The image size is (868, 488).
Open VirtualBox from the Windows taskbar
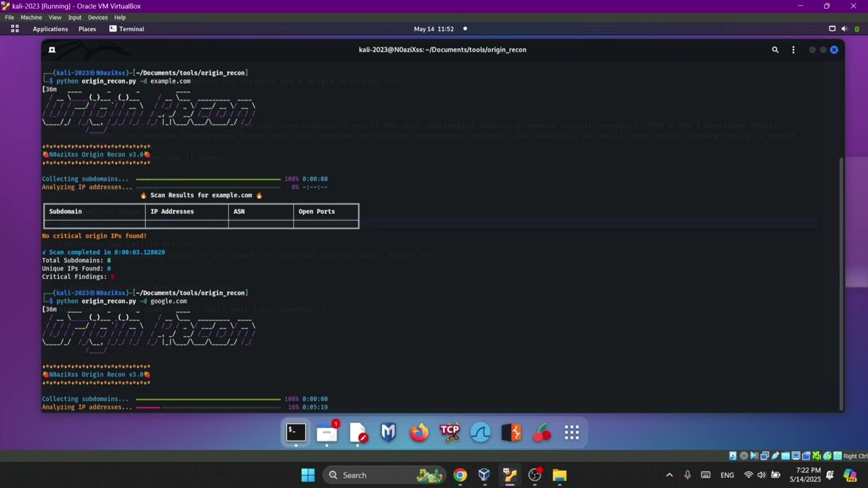point(484,475)
